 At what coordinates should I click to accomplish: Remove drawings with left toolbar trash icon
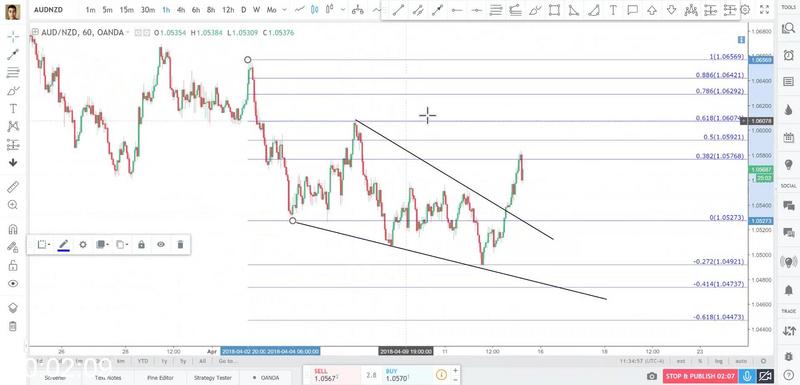[x=13, y=326]
